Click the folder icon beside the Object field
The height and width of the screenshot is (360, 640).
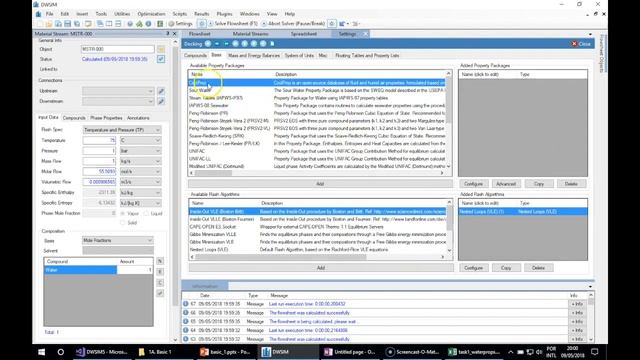coord(161,49)
